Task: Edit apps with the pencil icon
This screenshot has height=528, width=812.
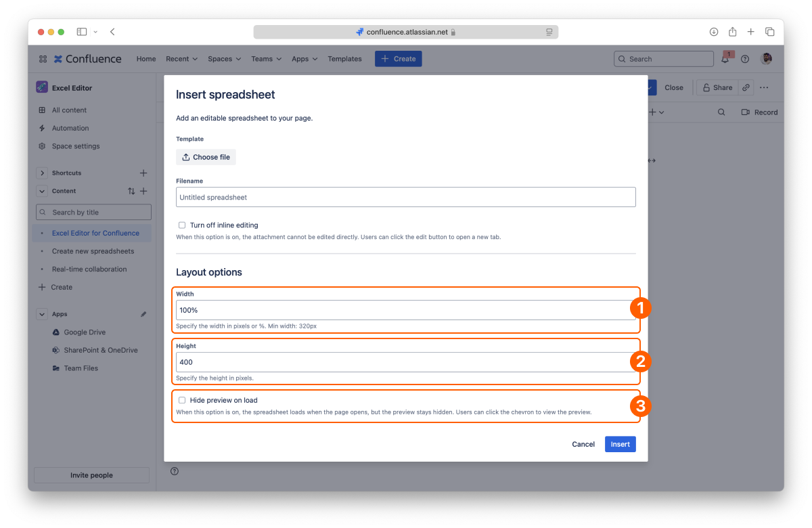Action: click(143, 314)
